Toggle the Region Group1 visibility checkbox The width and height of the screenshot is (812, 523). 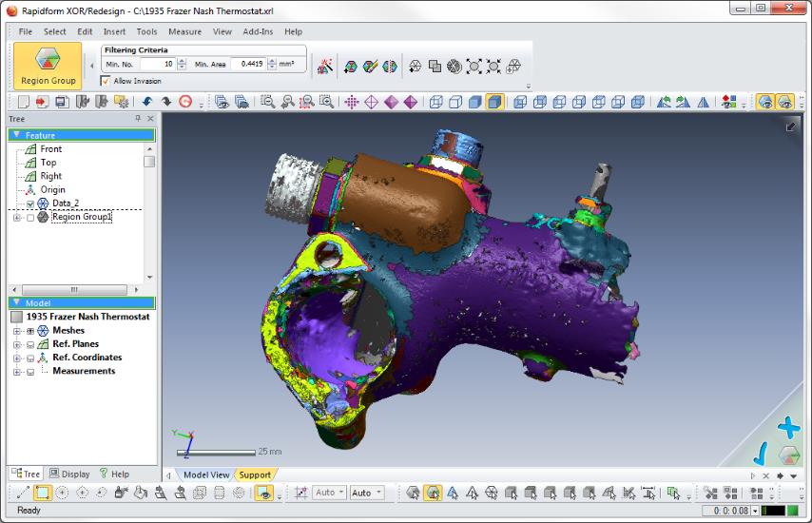pyautogui.click(x=30, y=218)
